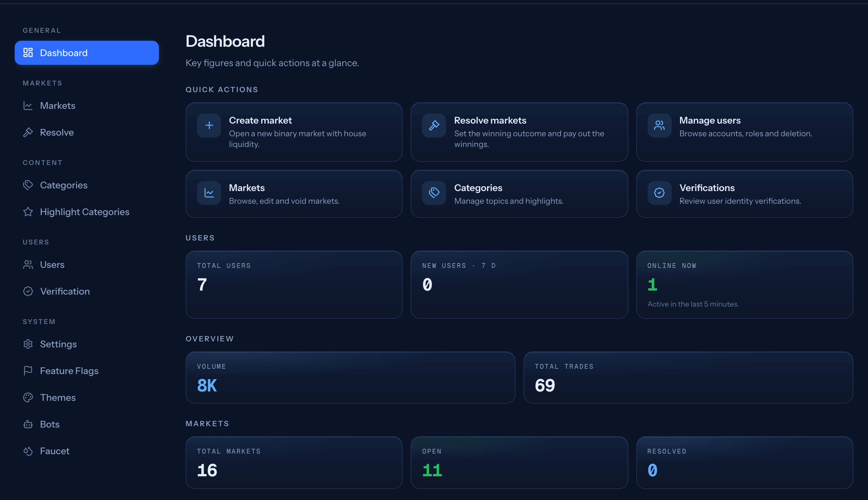Click the Online Now stat card
868x500 pixels.
click(744, 284)
